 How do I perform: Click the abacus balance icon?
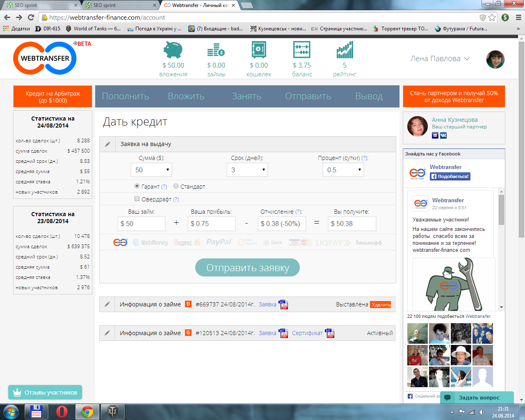click(302, 50)
